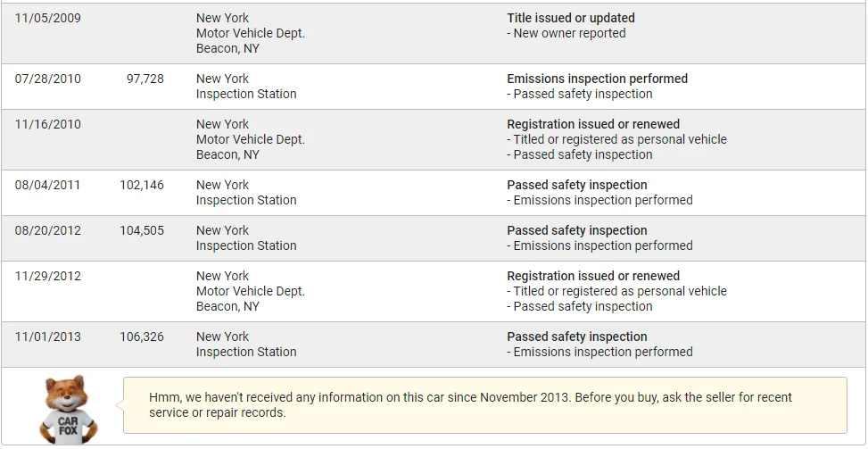Image resolution: width=868 pixels, height=449 pixels.
Task: Select the 07/28/2010 date entry
Action: point(47,79)
